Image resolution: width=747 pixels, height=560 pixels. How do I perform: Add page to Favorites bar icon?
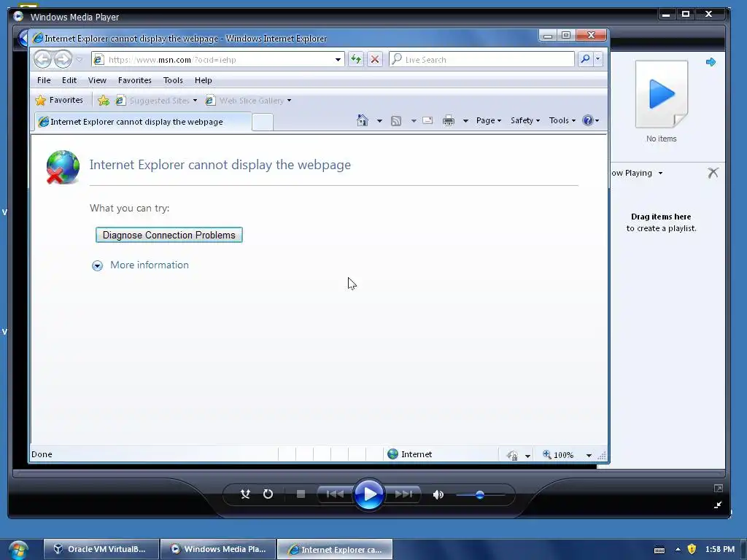coord(103,101)
